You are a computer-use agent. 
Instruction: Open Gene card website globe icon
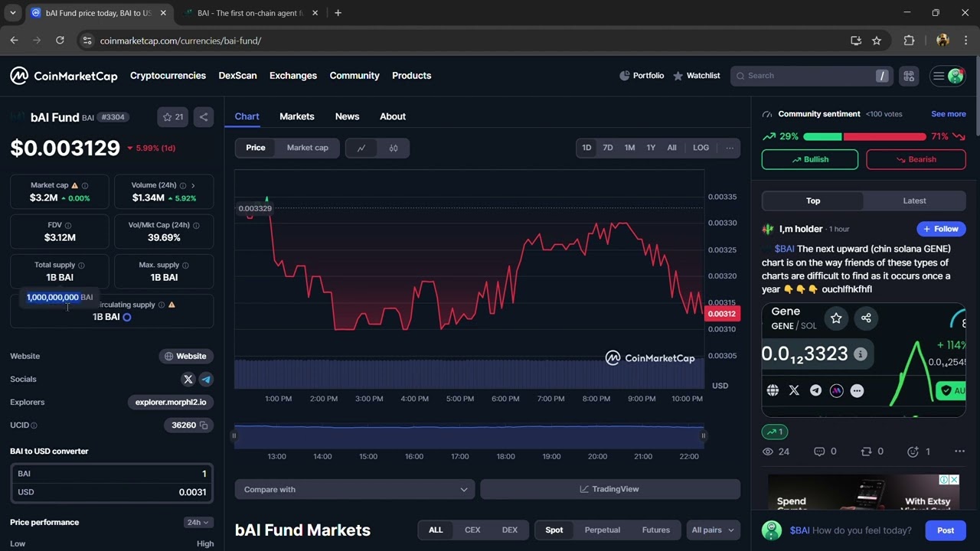(x=773, y=390)
